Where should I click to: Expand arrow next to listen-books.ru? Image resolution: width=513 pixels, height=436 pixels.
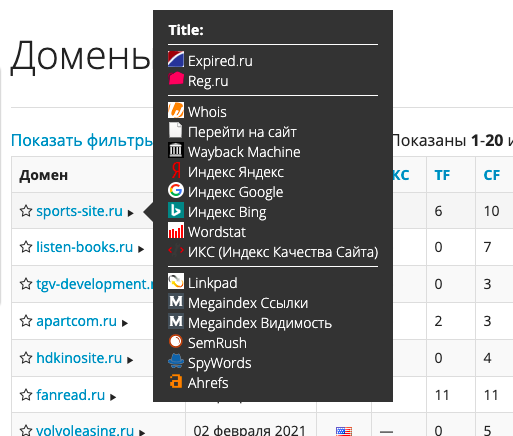(x=141, y=249)
